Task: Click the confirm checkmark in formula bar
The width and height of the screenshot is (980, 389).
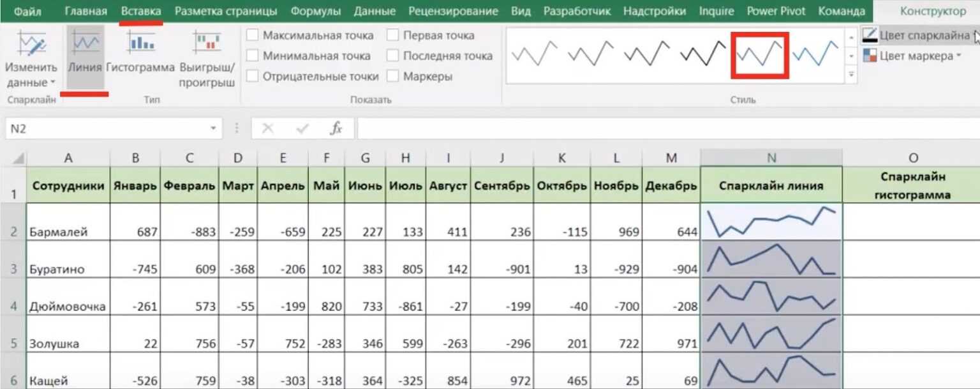Action: coord(302,128)
